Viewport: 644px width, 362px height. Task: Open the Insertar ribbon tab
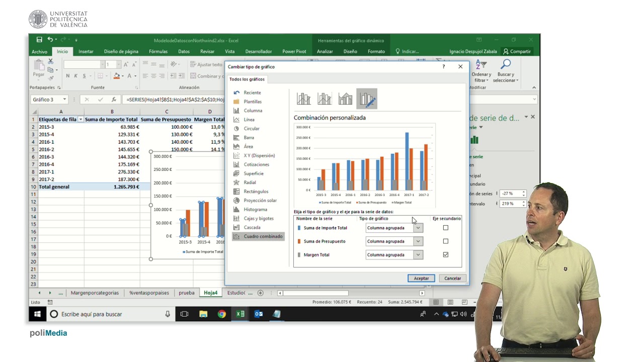pos(86,51)
